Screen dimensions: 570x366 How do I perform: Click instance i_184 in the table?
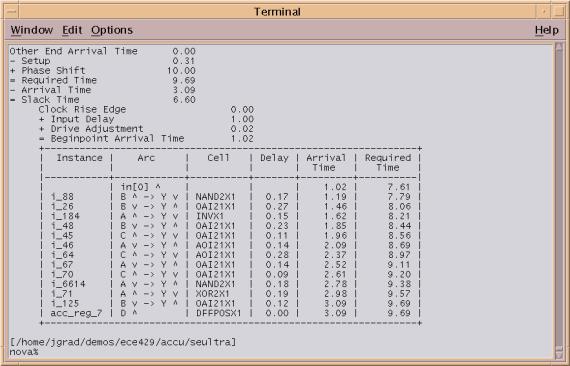tap(65, 216)
